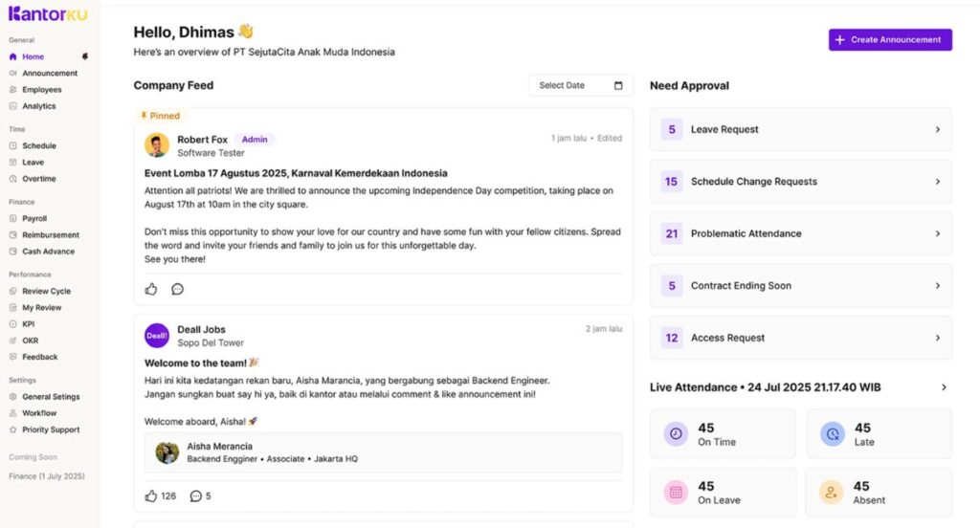
Task: Click the Absent attendance icon
Action: click(x=833, y=492)
